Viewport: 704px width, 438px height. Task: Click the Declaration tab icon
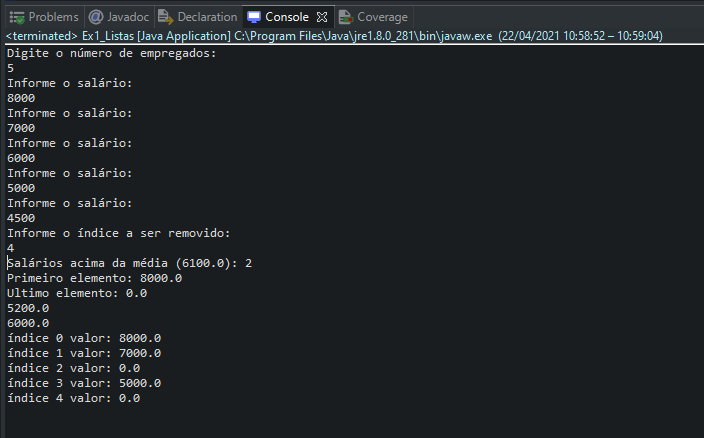click(x=166, y=17)
